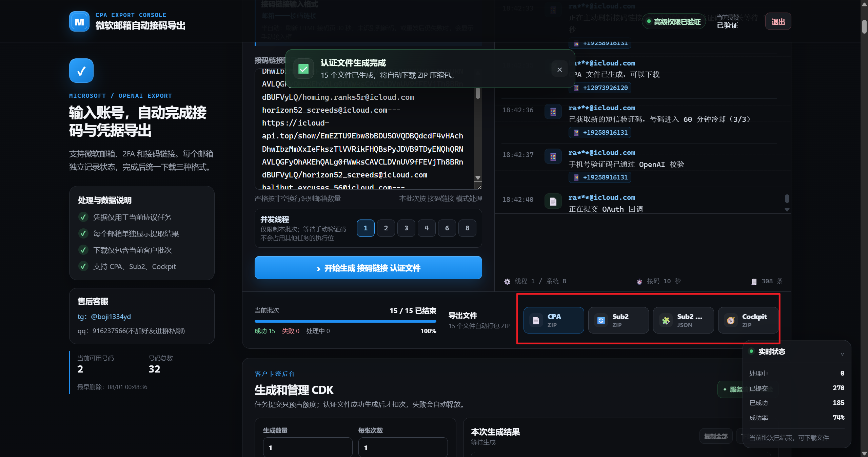Screen dimensions: 868x457
Task: Click the heading 生成和管理 CDK
Action: click(x=294, y=390)
